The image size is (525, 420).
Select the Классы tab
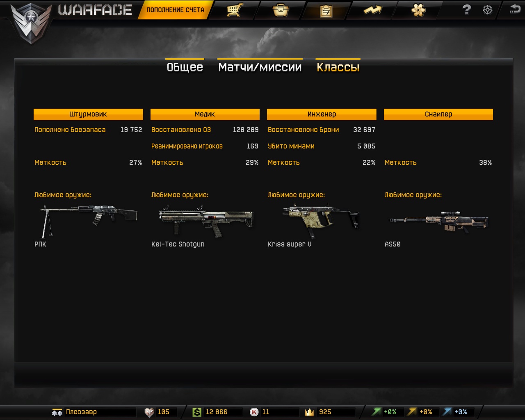coord(338,67)
